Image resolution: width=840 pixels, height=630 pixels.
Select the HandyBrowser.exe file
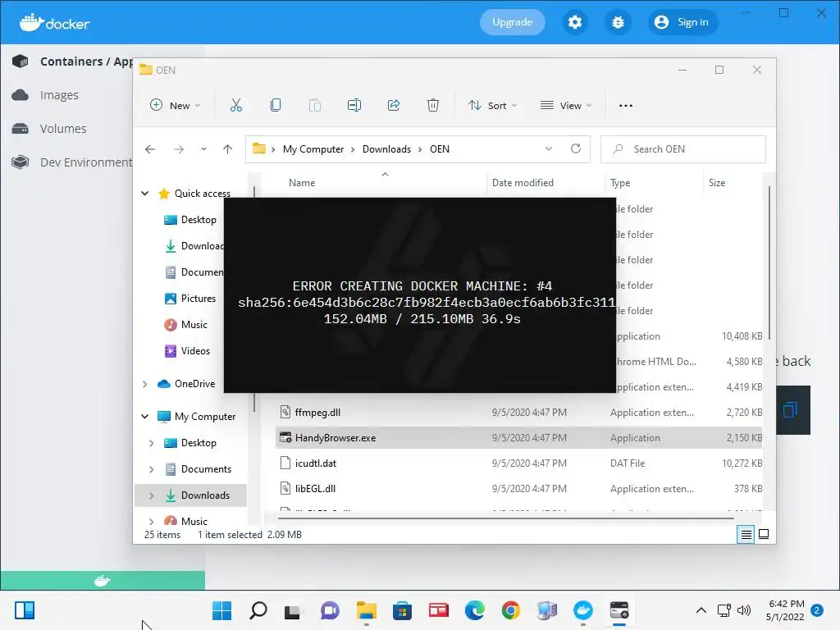click(518, 438)
